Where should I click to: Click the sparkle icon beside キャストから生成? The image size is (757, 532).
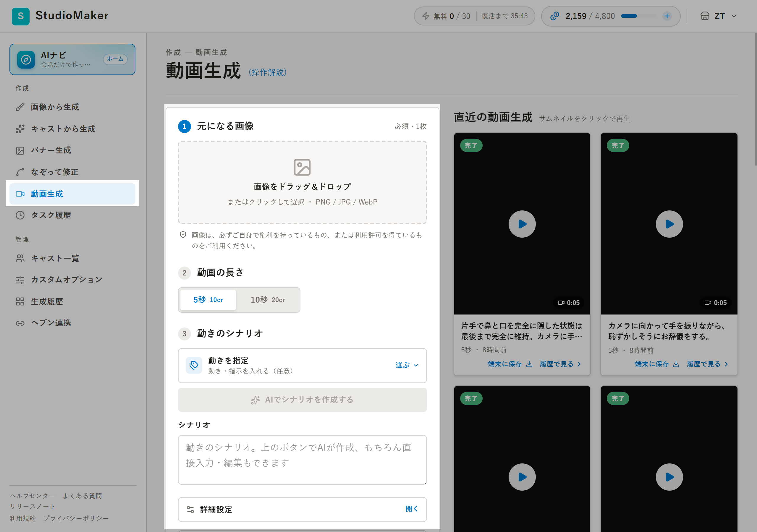[x=20, y=129]
